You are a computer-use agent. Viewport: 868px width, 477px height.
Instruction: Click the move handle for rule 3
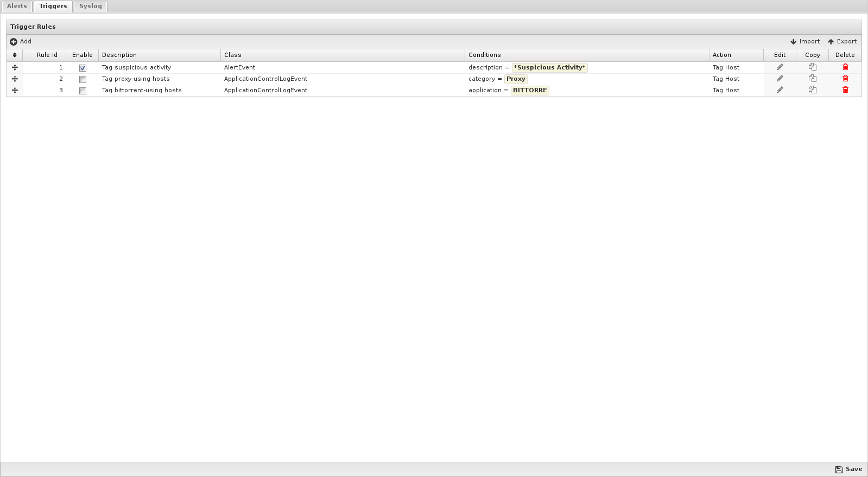point(15,91)
